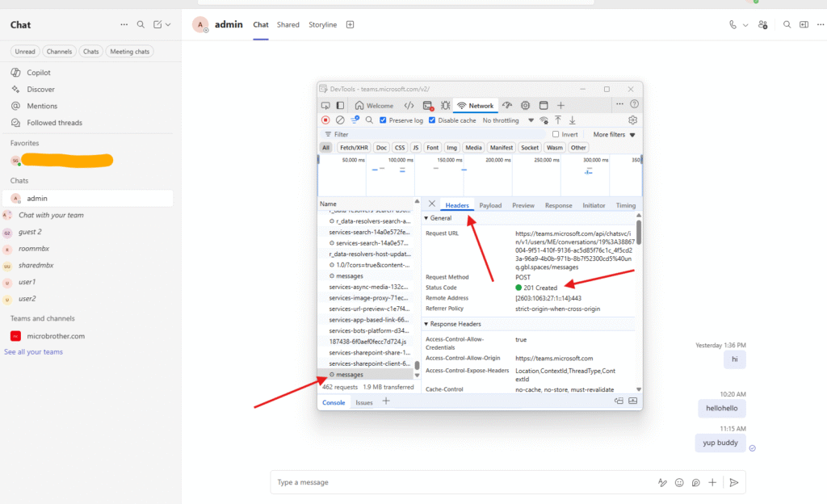
Task: Click the See all your teams link
Action: coord(33,352)
